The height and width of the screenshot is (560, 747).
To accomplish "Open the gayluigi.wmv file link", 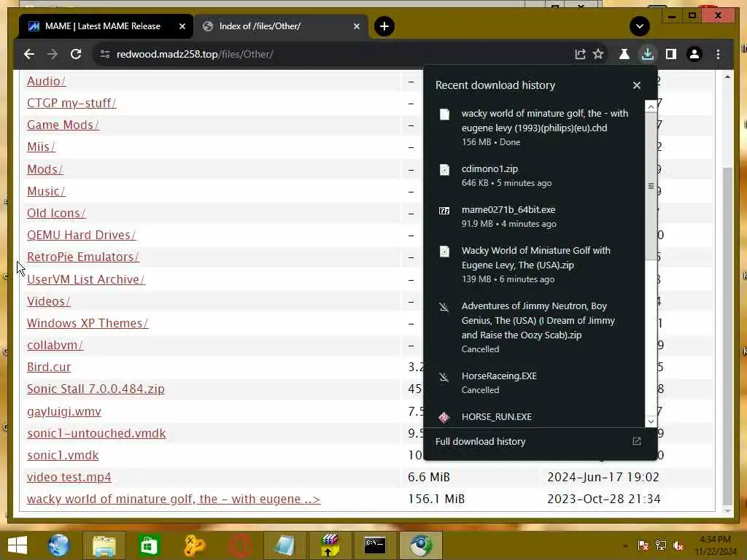I will pos(64,411).
